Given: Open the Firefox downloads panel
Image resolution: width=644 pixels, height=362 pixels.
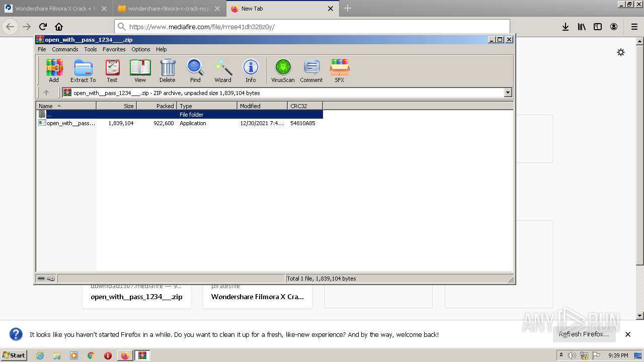Looking at the screenshot, I should point(566,27).
